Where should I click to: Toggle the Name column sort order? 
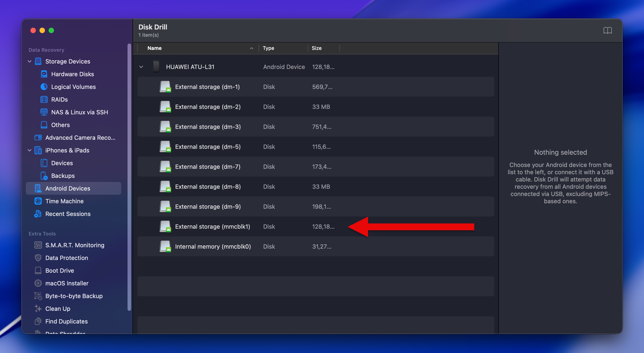pyautogui.click(x=155, y=48)
